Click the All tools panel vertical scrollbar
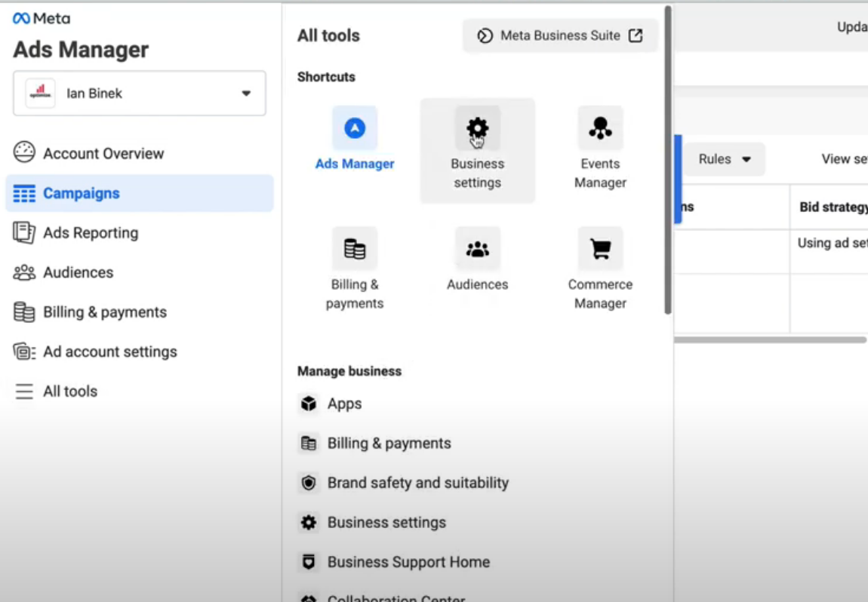Image resolution: width=868 pixels, height=602 pixels. click(x=668, y=160)
